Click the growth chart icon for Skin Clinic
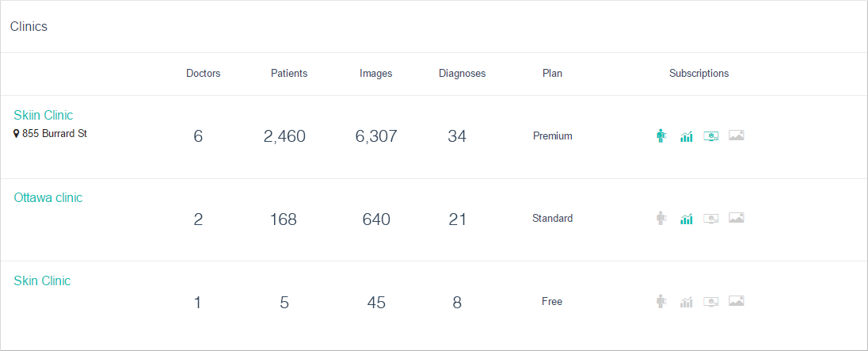Viewport: 868px width, 351px height. [x=687, y=302]
